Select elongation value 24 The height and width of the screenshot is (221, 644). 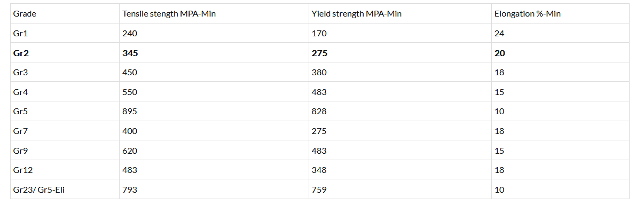tap(499, 33)
